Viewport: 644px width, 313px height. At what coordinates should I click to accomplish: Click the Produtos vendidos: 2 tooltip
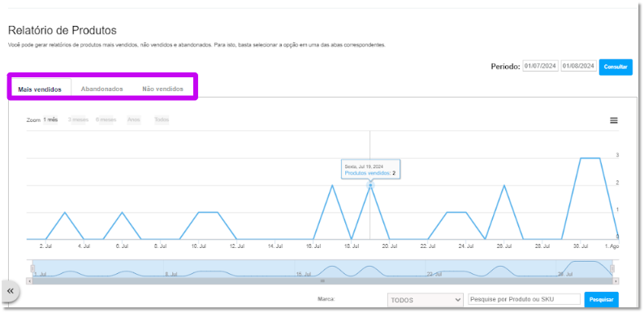tap(370, 169)
